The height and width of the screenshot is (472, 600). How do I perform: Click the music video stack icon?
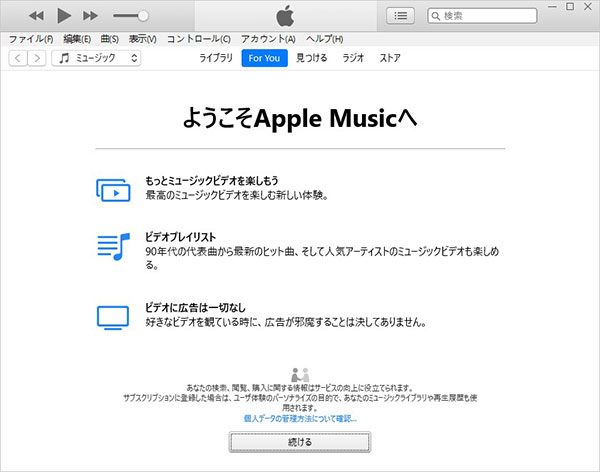coord(113,190)
